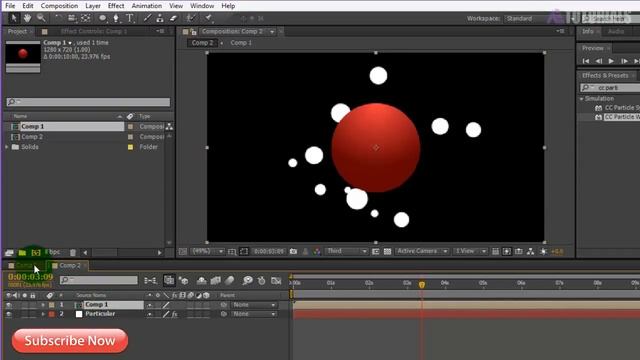640x360 pixels.
Task: Click the Graph Editor timeline icon
Action: 276,280
